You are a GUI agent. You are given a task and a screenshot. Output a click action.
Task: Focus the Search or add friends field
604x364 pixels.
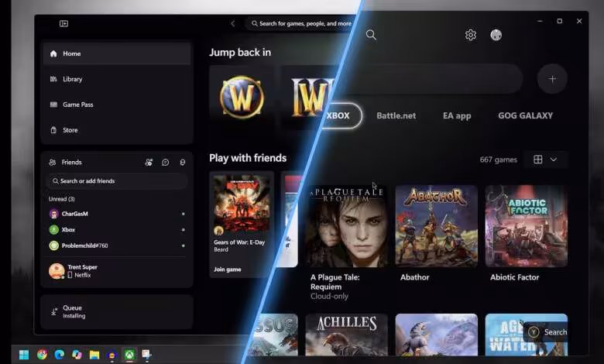(x=117, y=181)
